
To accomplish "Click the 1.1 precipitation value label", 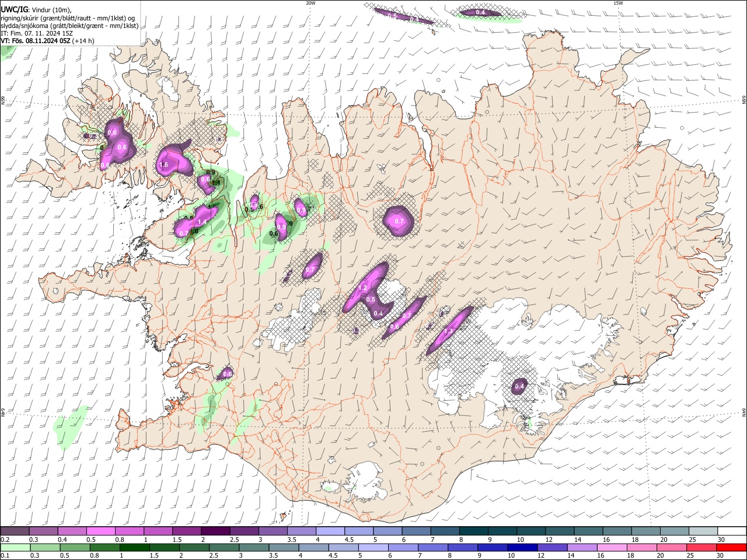I will [x=216, y=183].
